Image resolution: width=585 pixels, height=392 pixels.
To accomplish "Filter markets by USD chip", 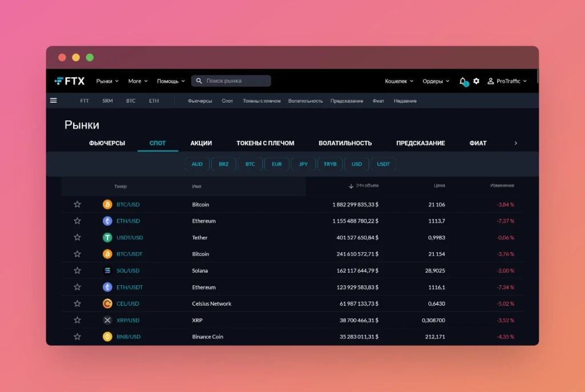I will (356, 164).
